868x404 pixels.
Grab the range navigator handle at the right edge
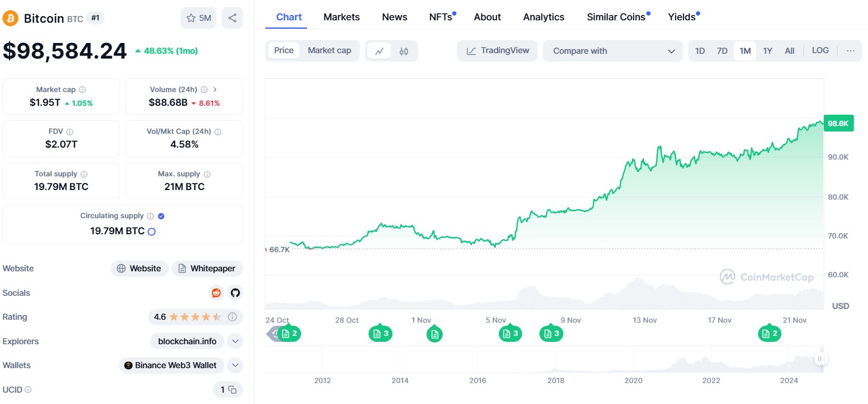coord(820,359)
